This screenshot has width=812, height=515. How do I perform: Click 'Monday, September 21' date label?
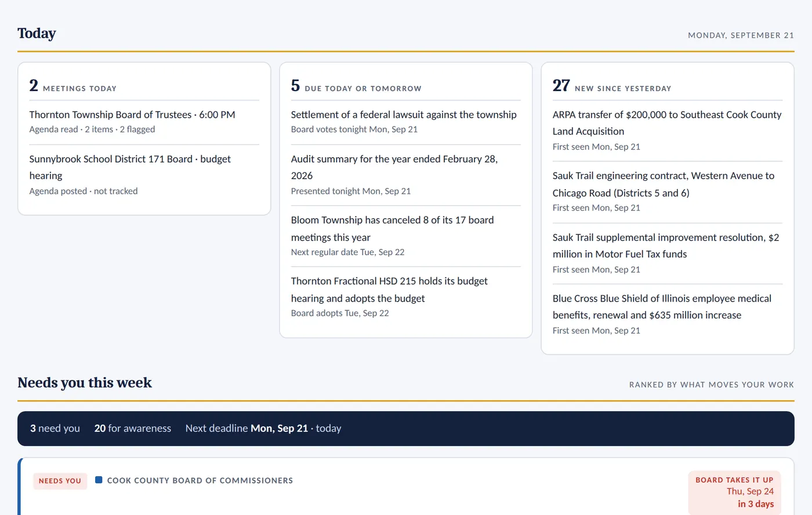741,35
